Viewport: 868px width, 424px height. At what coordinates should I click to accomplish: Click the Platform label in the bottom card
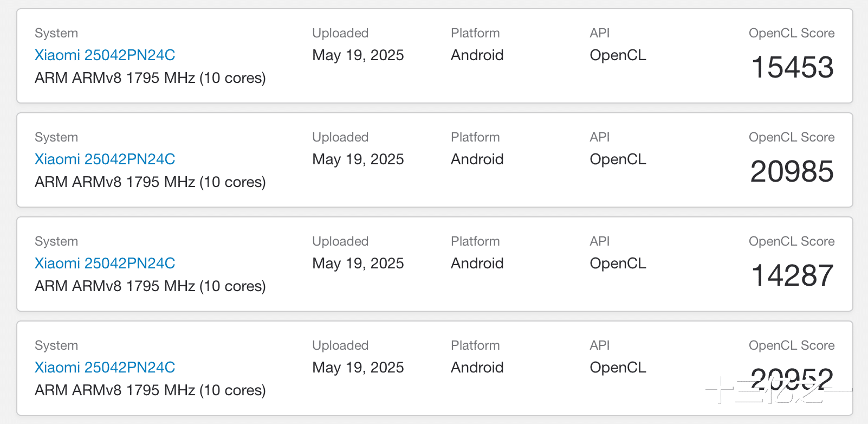[475, 345]
